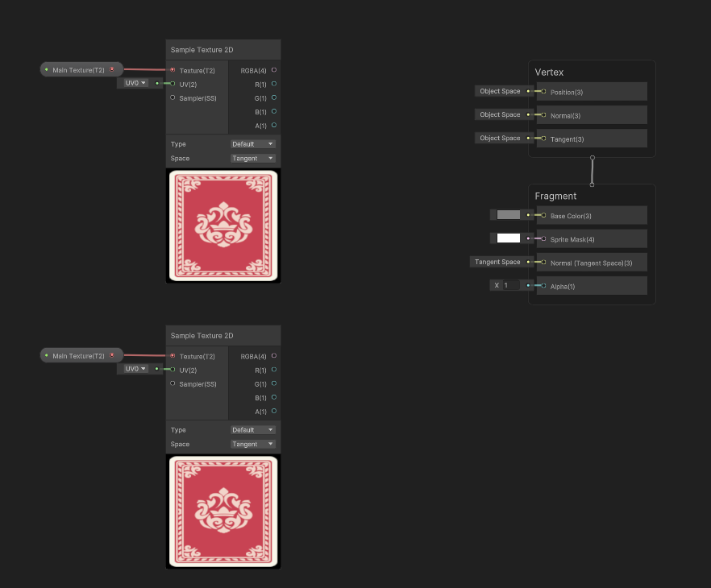Click the Alpha X value field
711x588 pixels.
click(x=510, y=285)
